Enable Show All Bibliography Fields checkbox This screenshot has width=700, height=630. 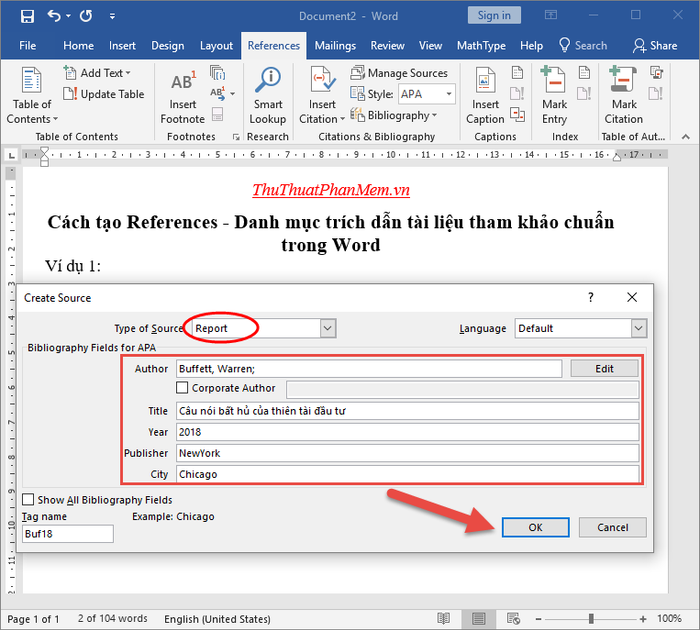point(28,499)
